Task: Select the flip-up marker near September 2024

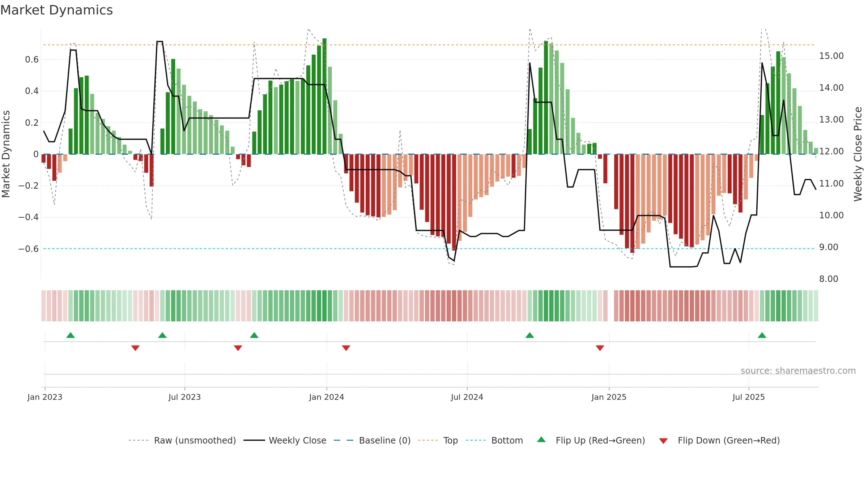Action: pos(530,335)
